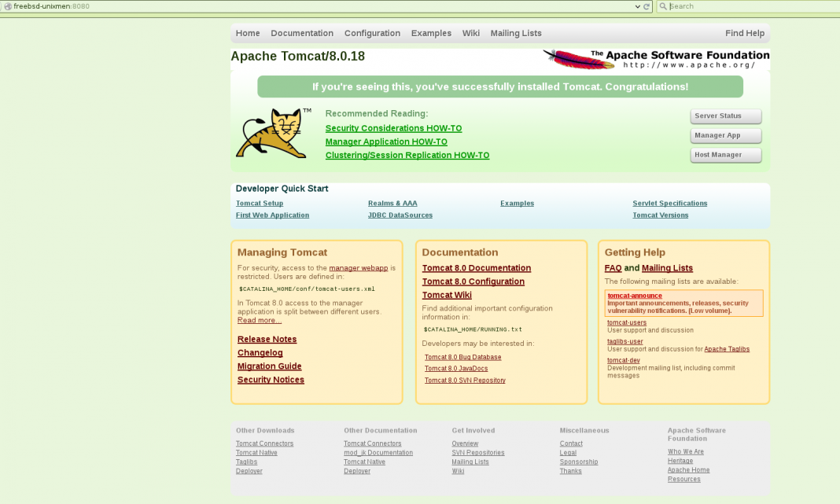Click the manager webapp link

click(x=359, y=268)
